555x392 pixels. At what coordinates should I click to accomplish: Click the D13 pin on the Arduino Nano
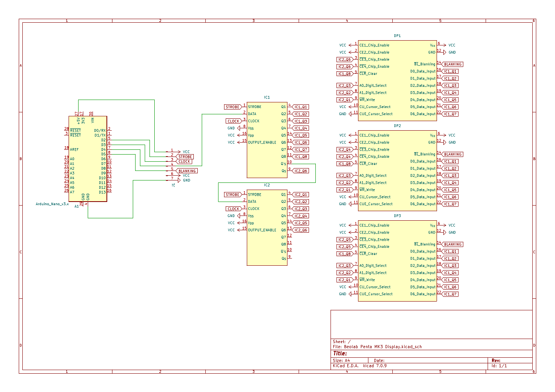click(102, 192)
